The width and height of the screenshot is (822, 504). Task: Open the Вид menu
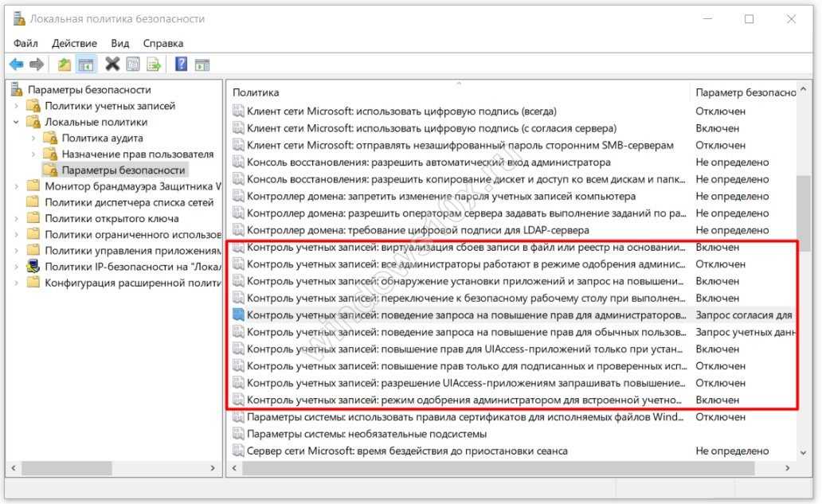[x=120, y=44]
